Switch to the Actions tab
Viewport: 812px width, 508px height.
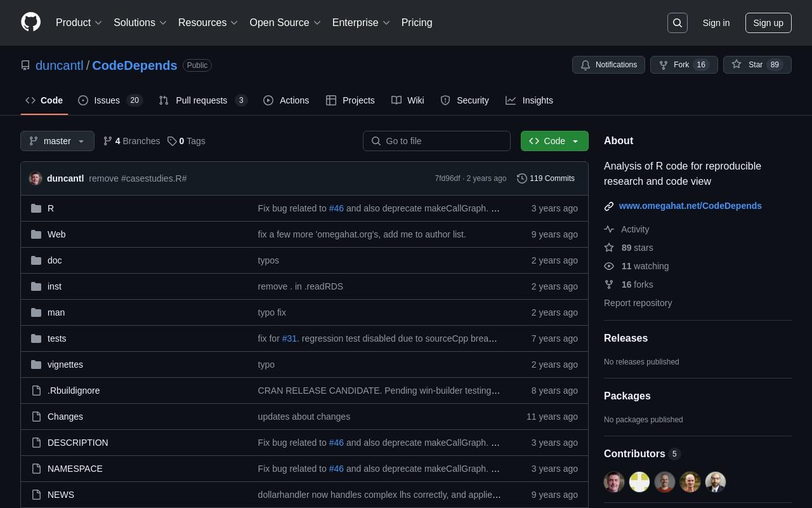[x=286, y=100]
